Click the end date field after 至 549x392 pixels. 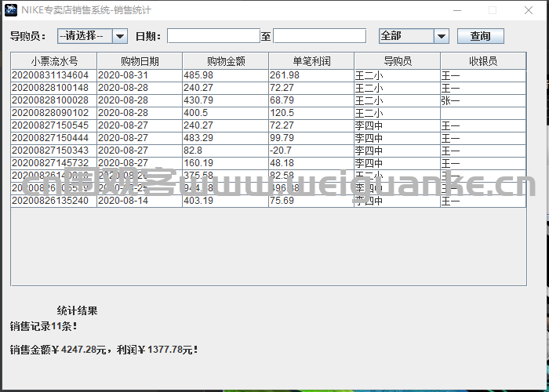pos(320,36)
